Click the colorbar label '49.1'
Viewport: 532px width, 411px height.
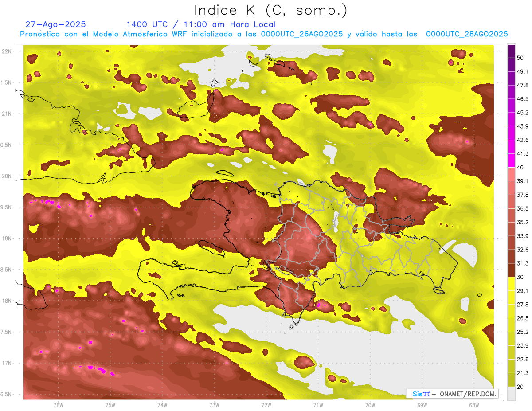(x=523, y=71)
